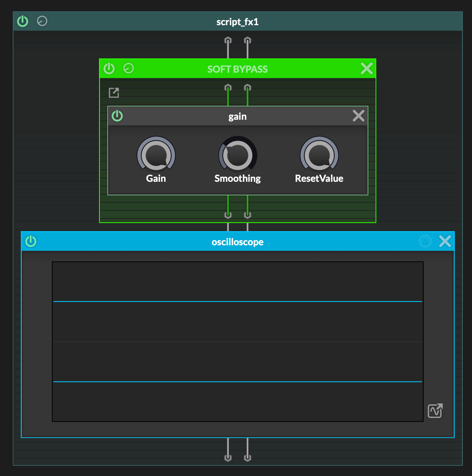Select the oscilloscope title header
This screenshot has width=472, height=476.
237,242
